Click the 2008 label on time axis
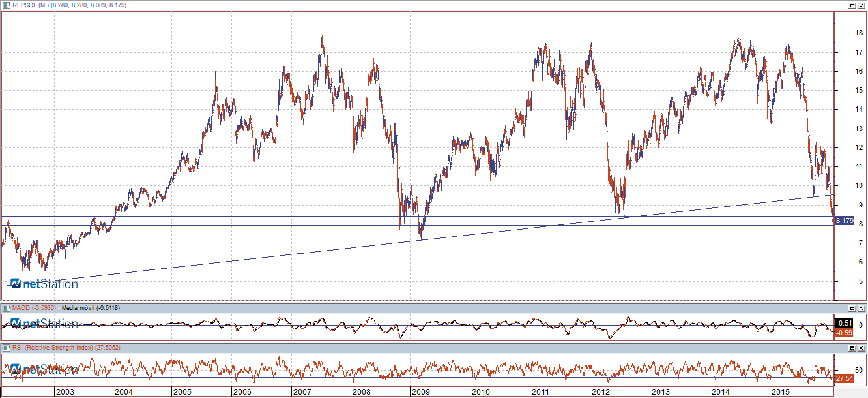The height and width of the screenshot is (398, 868). (x=361, y=391)
